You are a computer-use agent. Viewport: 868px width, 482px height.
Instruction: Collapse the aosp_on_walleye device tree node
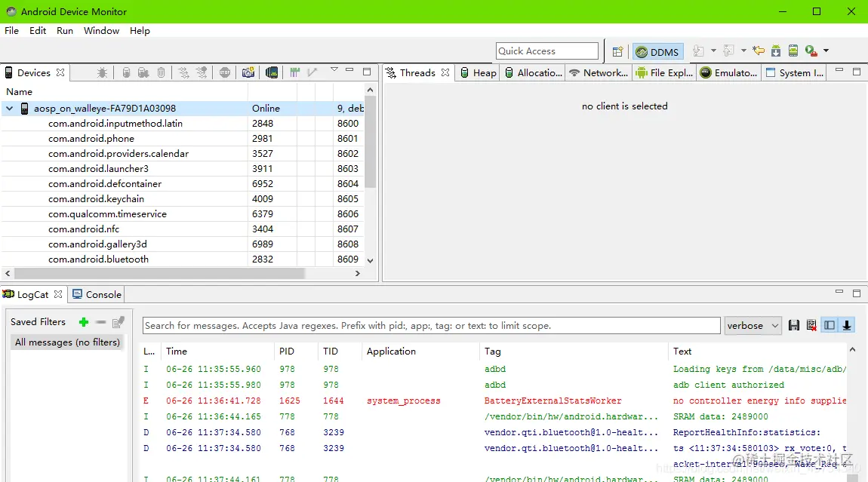9,109
